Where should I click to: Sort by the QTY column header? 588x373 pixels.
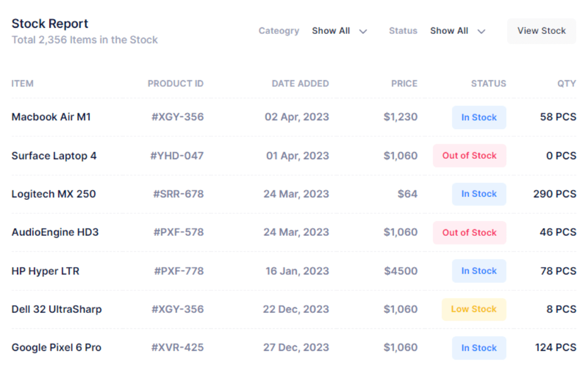point(566,84)
